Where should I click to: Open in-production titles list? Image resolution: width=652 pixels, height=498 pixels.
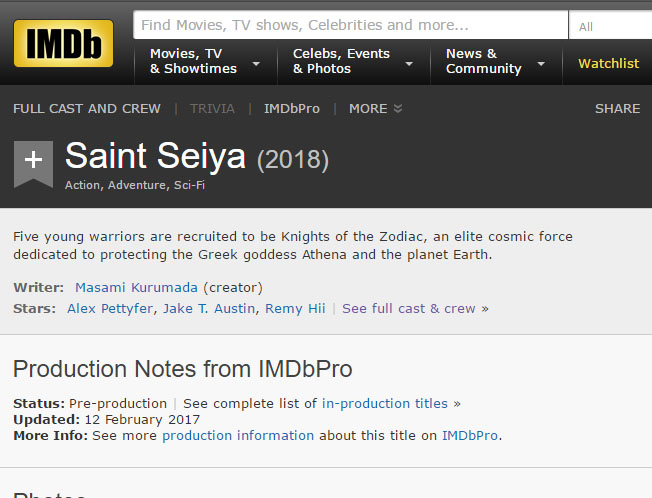[385, 403]
